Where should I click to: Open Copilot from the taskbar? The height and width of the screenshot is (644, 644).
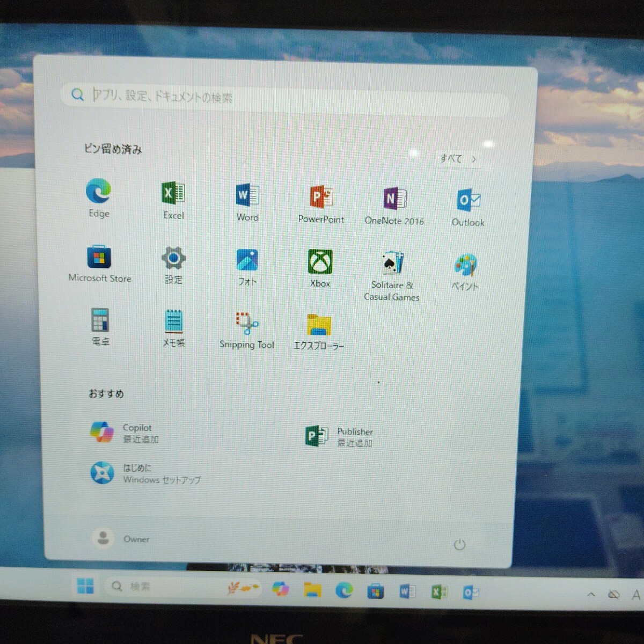pos(280,589)
